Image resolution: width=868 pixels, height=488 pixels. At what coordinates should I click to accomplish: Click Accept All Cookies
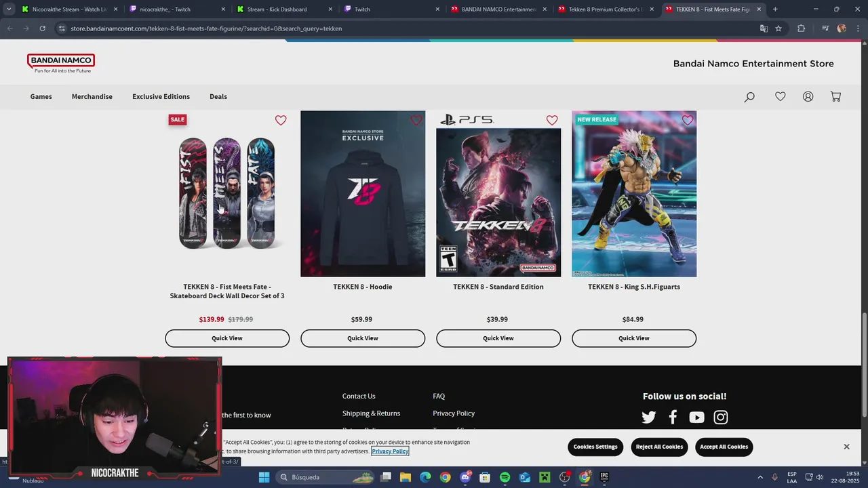pos(724,447)
